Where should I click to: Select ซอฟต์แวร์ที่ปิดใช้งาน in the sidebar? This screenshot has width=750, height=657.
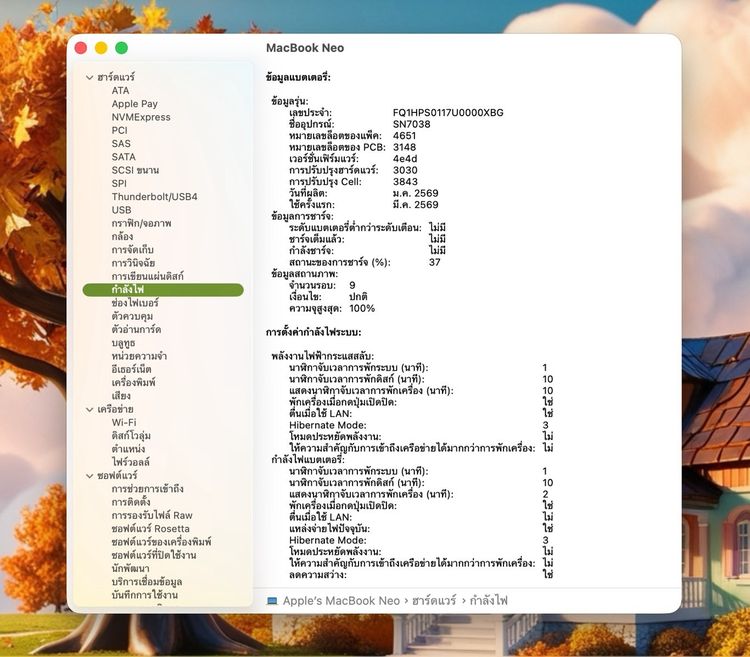point(154,556)
